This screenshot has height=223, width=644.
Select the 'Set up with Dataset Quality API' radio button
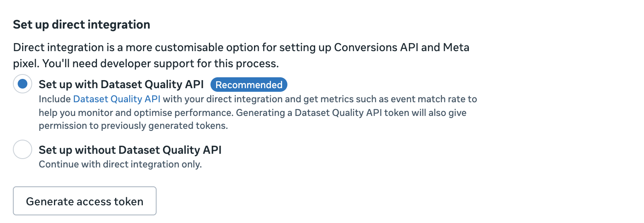click(23, 84)
